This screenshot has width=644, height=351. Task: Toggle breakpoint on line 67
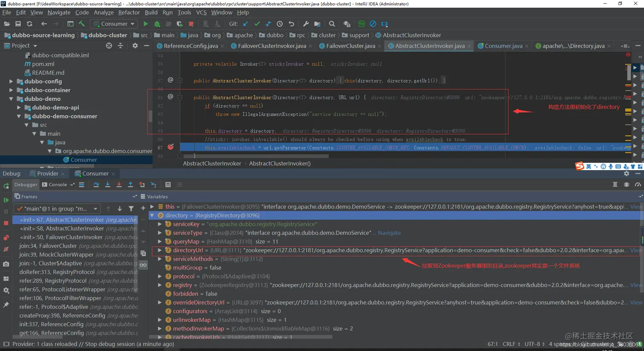170,147
